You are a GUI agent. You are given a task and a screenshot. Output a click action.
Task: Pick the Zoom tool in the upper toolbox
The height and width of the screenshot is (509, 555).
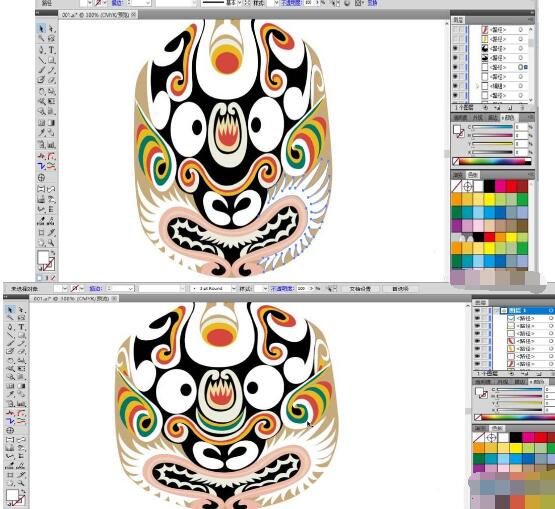point(52,243)
